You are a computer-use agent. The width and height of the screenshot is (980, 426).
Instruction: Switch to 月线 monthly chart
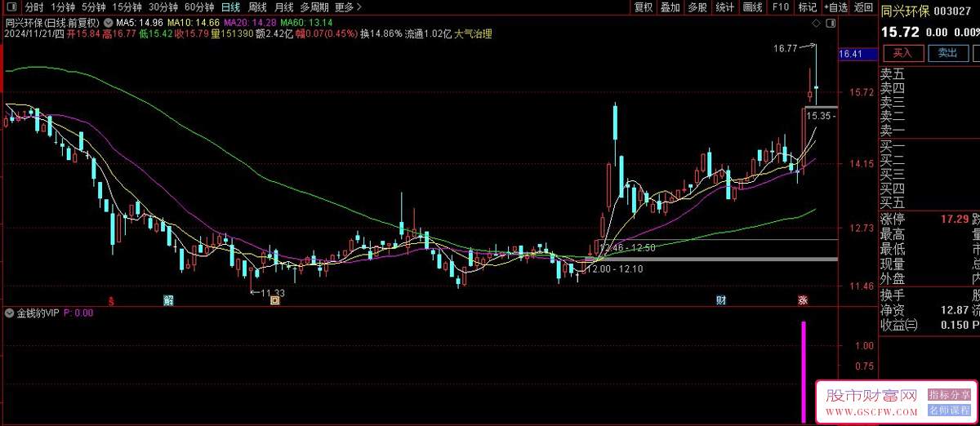[x=283, y=7]
